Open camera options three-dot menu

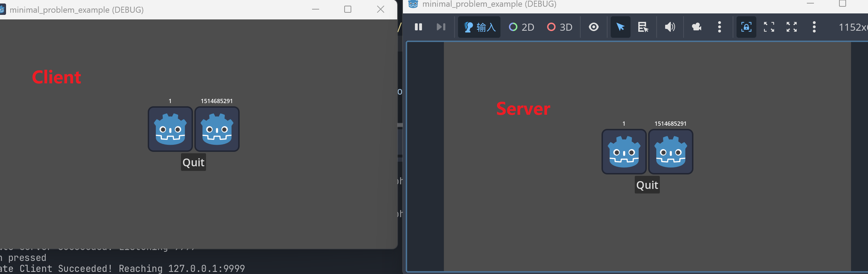coord(720,27)
